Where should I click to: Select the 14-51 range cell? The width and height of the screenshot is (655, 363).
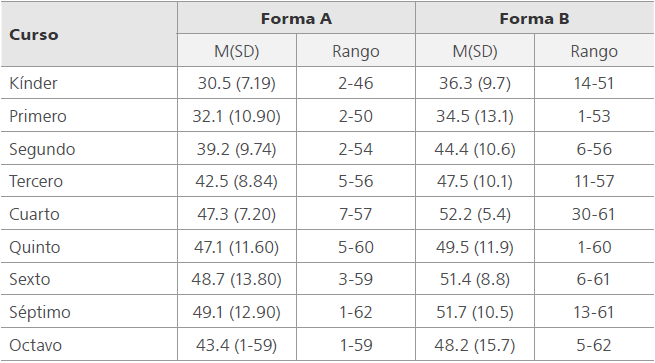[x=594, y=83]
